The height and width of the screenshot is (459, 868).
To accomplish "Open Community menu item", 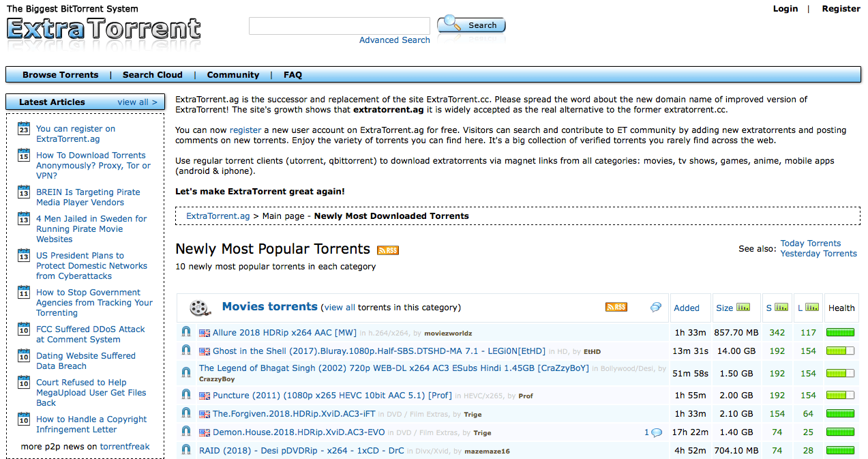I will 233,75.
